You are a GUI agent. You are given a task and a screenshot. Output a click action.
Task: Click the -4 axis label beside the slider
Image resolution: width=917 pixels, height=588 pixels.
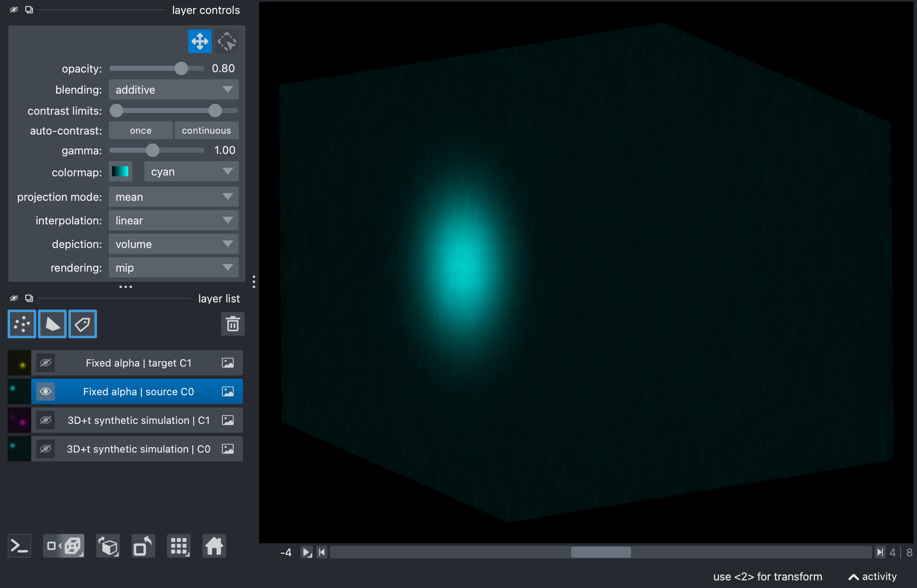[286, 552]
